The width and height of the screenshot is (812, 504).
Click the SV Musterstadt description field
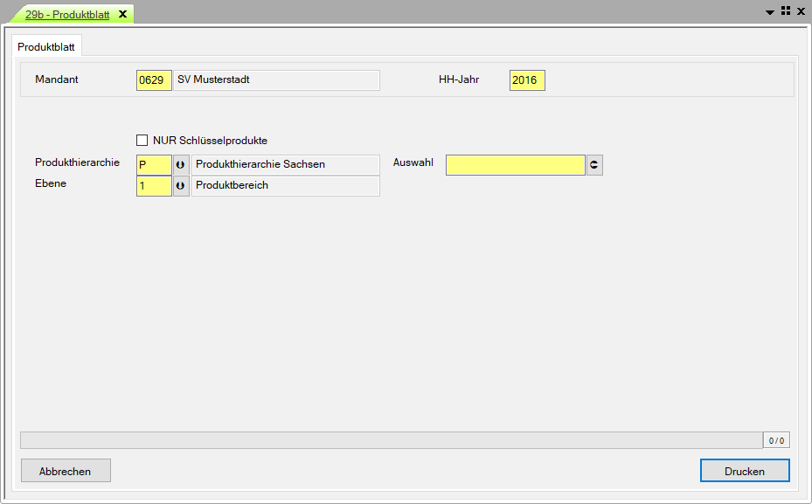point(276,80)
